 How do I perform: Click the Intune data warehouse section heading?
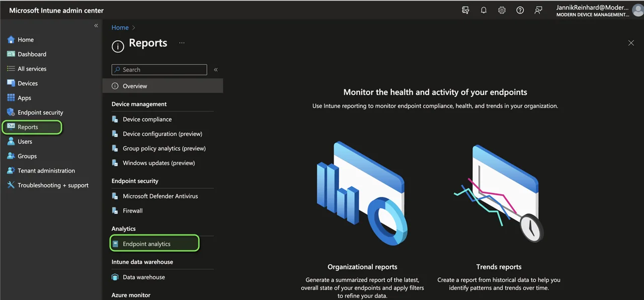(x=142, y=262)
